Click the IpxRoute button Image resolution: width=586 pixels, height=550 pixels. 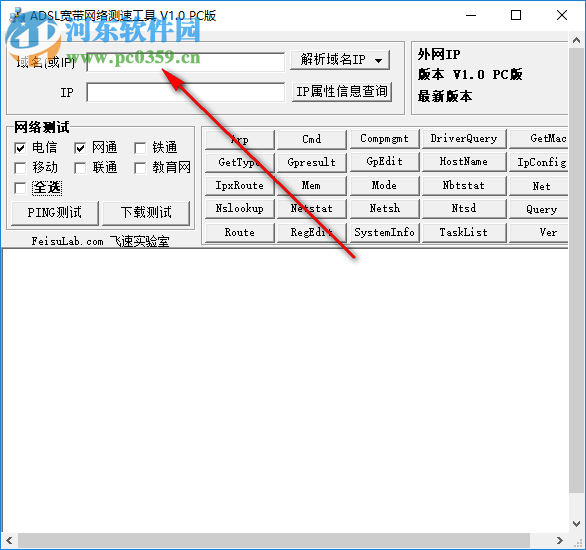(240, 186)
